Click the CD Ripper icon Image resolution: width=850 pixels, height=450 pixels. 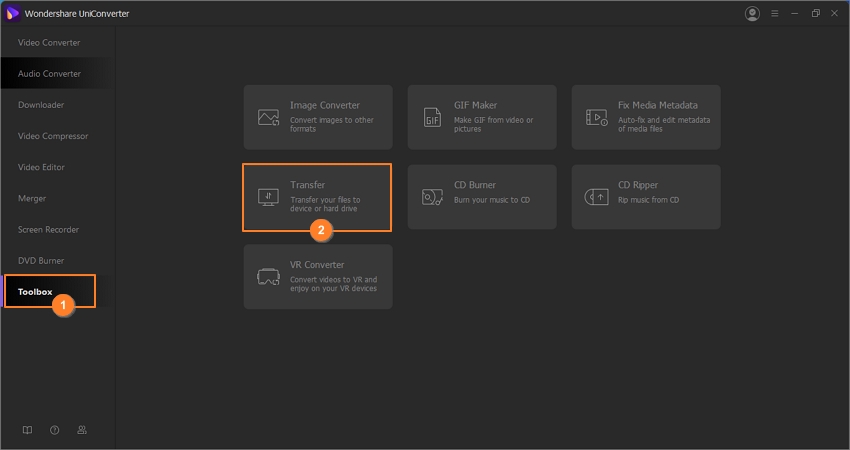(x=596, y=197)
